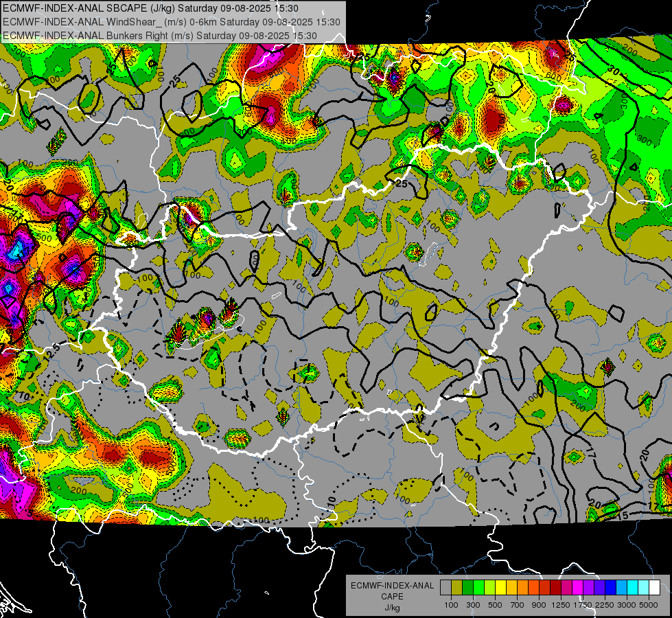Click the 3000 legend tick value

point(627,605)
